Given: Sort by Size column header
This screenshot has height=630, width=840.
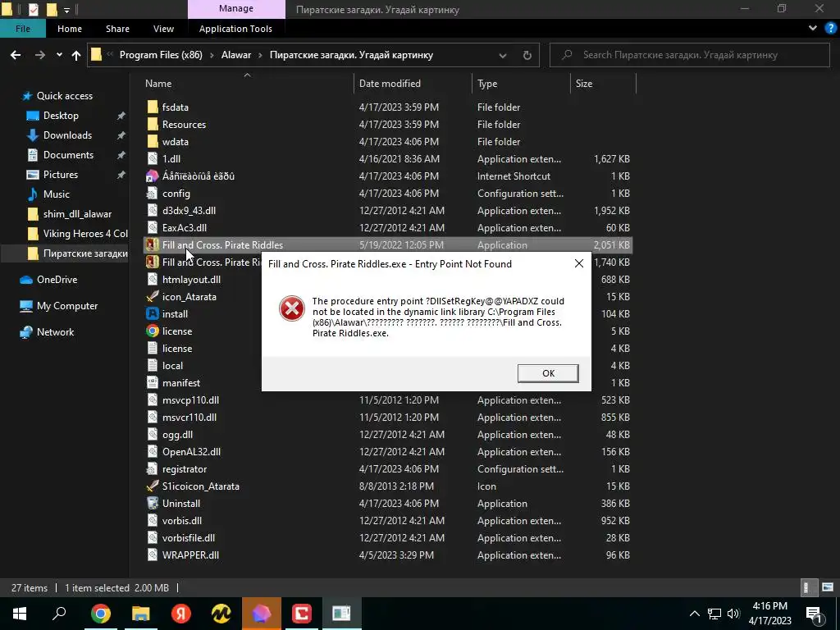Looking at the screenshot, I should tap(584, 84).
